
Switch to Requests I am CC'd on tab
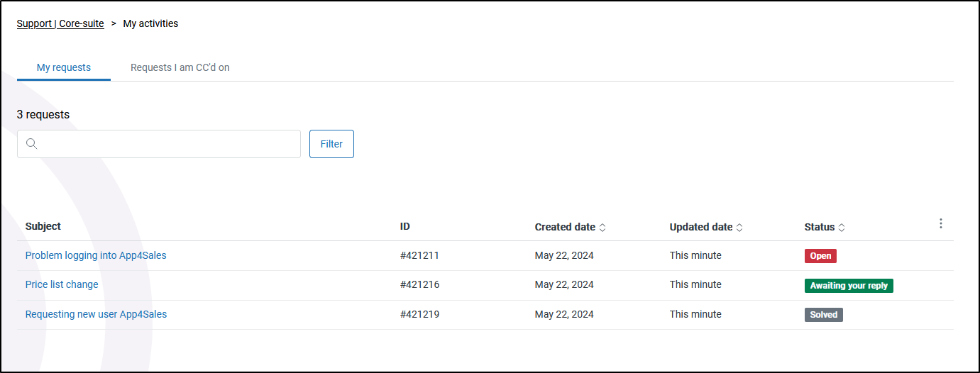pyautogui.click(x=180, y=67)
